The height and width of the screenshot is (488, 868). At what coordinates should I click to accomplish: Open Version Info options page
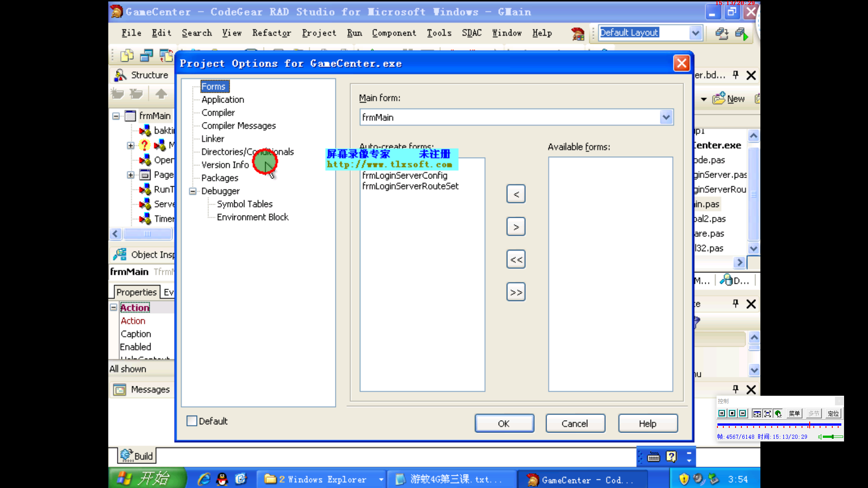225,165
